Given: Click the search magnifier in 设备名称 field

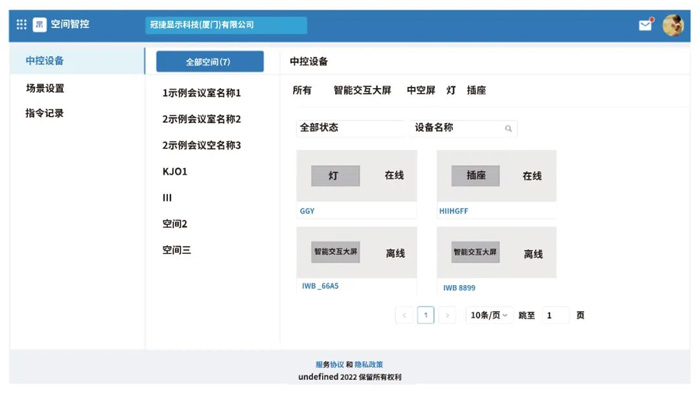Looking at the screenshot, I should pos(508,129).
